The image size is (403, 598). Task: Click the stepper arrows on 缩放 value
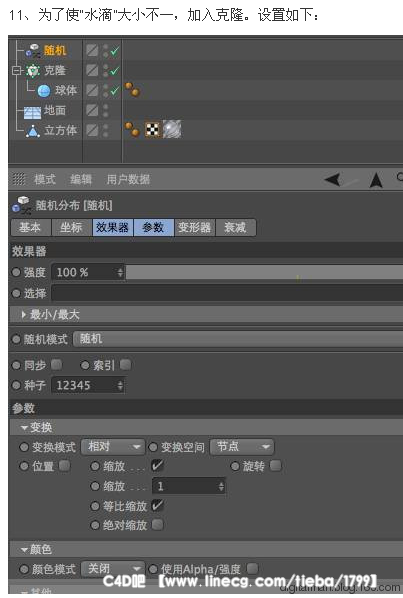click(x=221, y=486)
